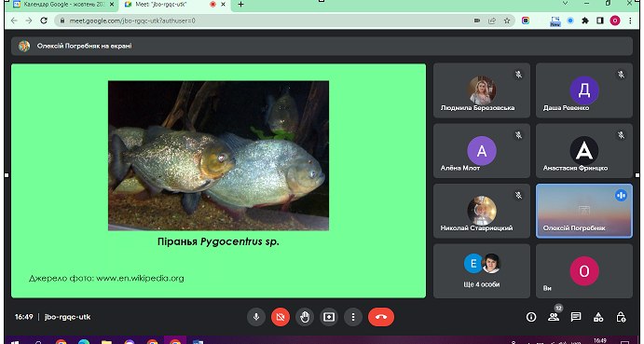The height and width of the screenshot is (344, 644).
Task: Turn camera back on with red button
Action: tap(281, 317)
